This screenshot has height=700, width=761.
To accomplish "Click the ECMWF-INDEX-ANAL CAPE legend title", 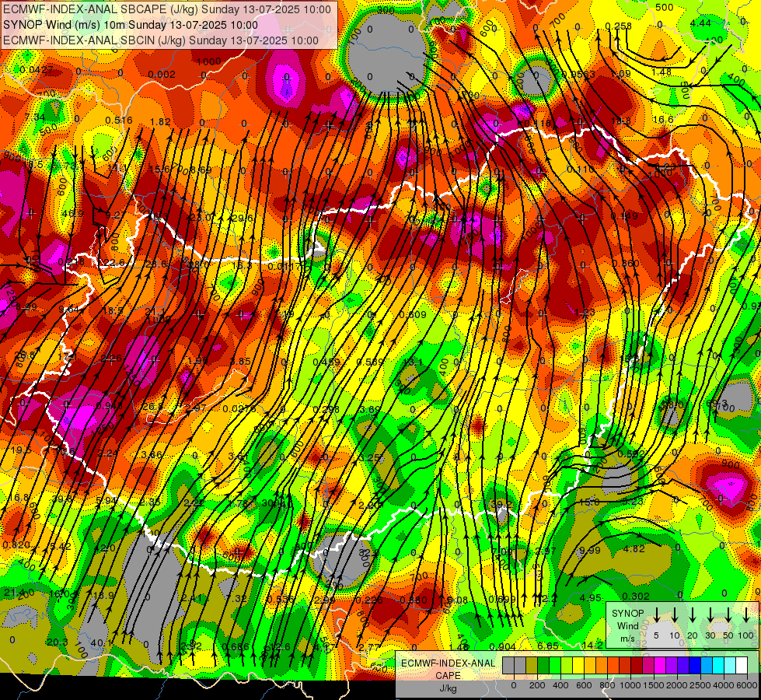I will tap(448, 669).
